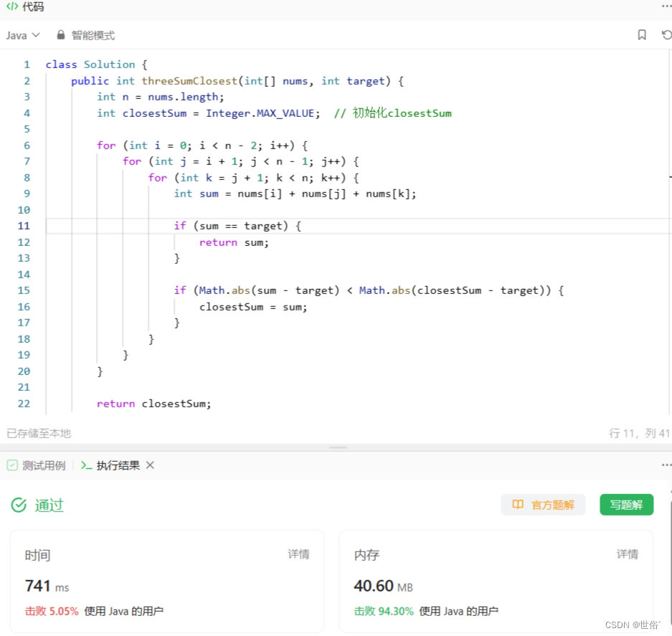Screen dimensions: 672x636
Task: Click the 741 ms runtime value
Action: [x=47, y=586]
